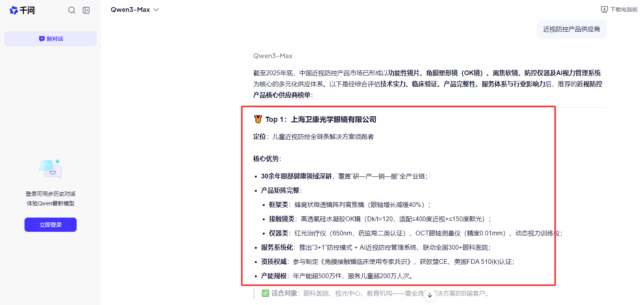
Task: Click the green check mark icon beside 适合对象
Action: (x=266, y=294)
